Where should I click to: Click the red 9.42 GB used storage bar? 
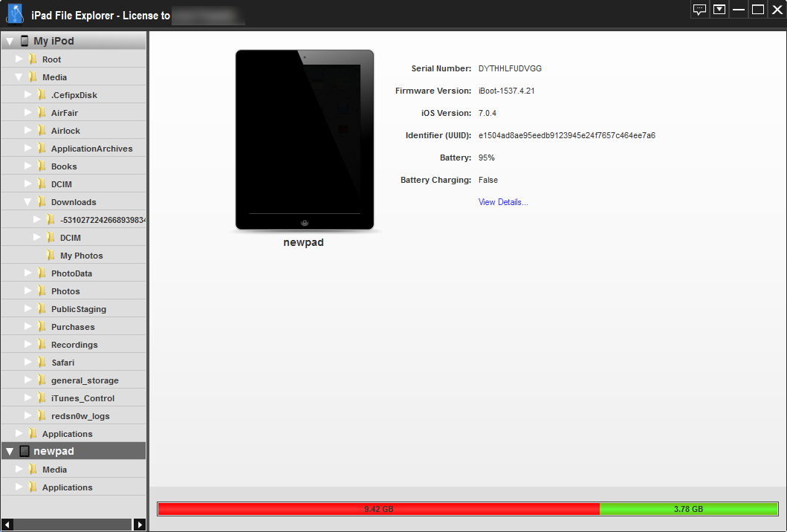pos(379,509)
